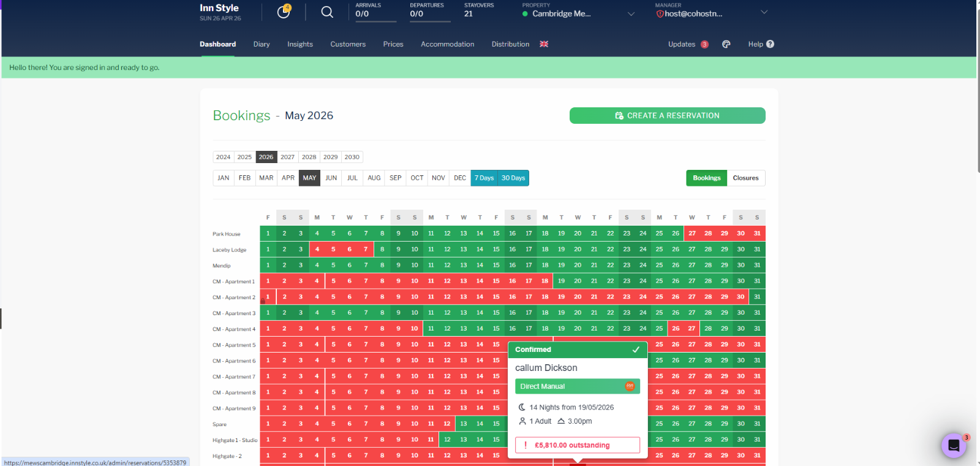This screenshot has height=466, width=980.
Task: Click Laceby Lodge day 4 cell
Action: (x=317, y=250)
